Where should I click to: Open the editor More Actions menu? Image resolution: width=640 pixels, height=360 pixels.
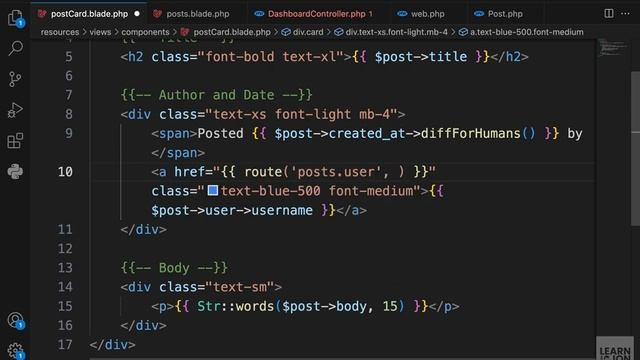click(x=625, y=13)
